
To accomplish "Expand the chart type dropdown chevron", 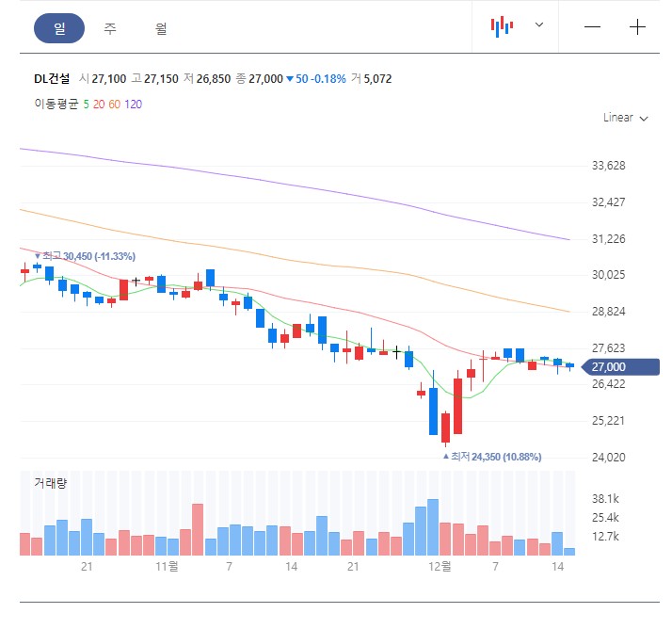I will click(x=539, y=24).
